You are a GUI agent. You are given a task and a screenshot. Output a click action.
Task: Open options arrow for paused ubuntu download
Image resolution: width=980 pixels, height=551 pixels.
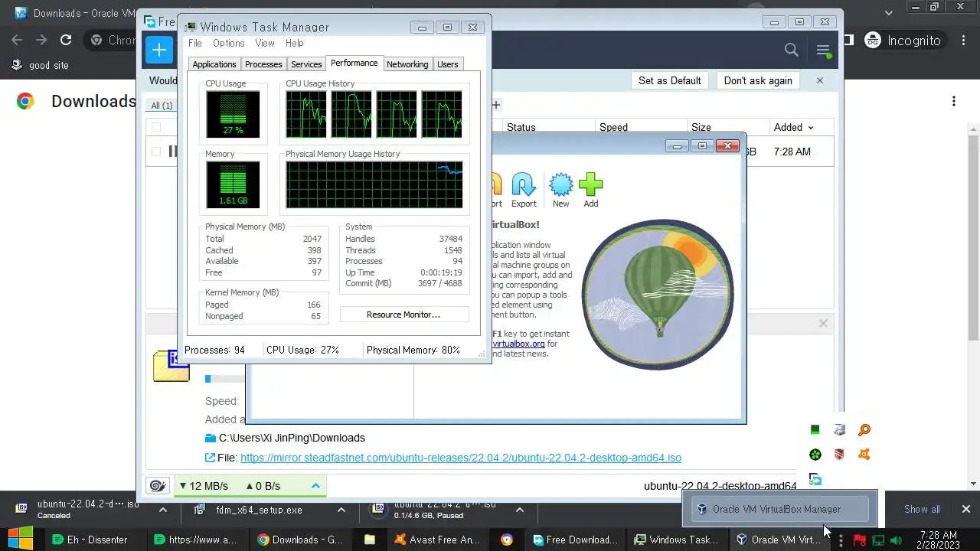[519, 509]
